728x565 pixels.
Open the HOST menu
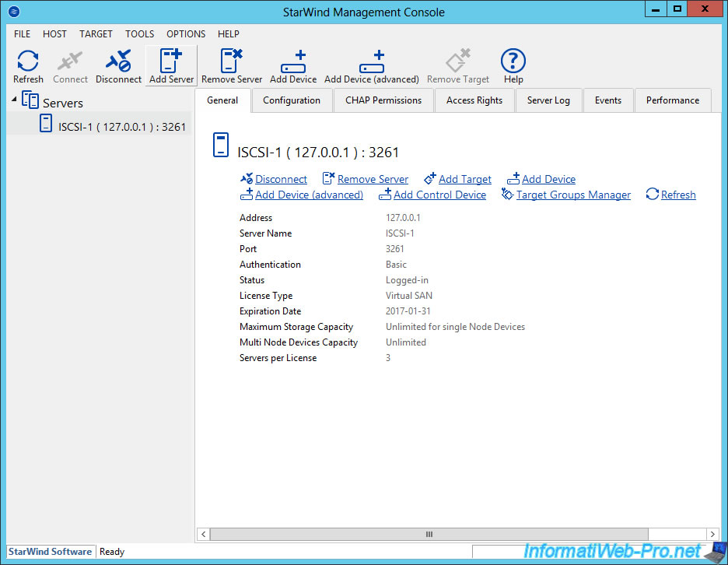tap(54, 34)
